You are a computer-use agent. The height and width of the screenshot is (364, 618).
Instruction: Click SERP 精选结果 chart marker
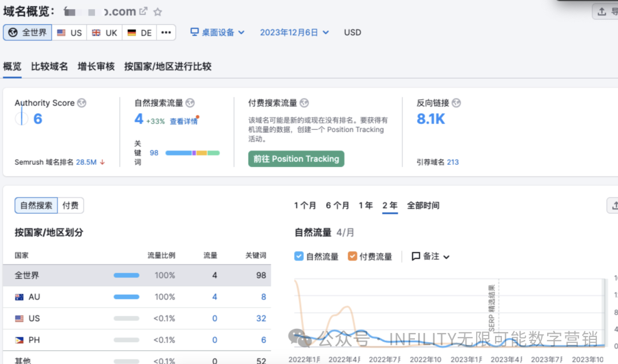click(x=492, y=308)
